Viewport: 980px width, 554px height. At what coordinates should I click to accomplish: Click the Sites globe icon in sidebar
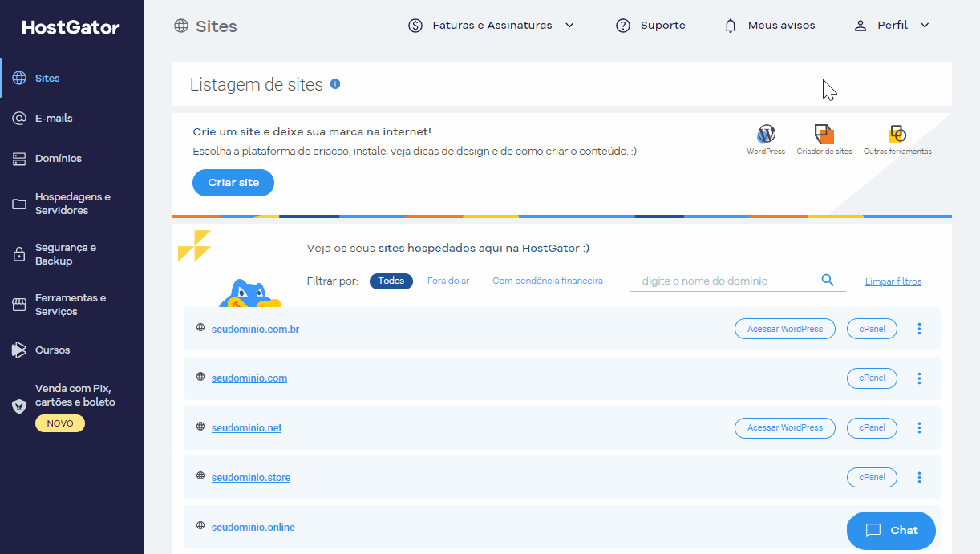pyautogui.click(x=19, y=79)
